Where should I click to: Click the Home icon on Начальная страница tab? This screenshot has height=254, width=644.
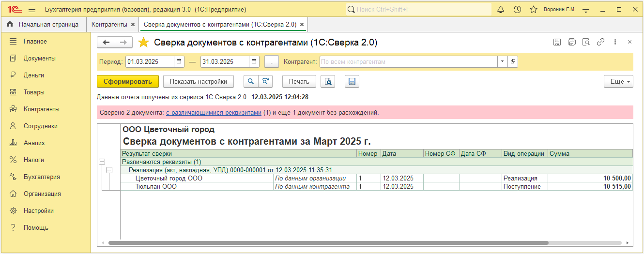tap(10, 24)
